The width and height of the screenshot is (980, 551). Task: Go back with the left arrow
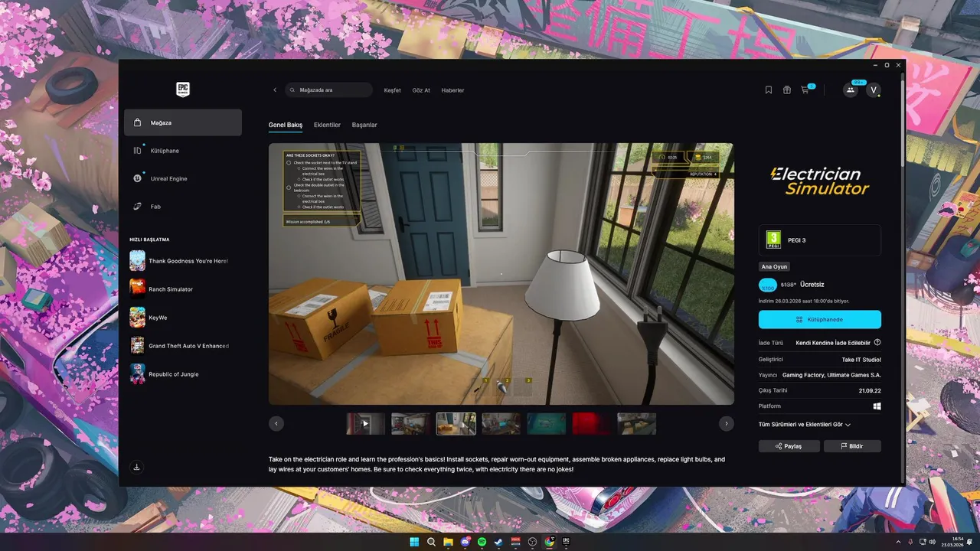pyautogui.click(x=275, y=90)
